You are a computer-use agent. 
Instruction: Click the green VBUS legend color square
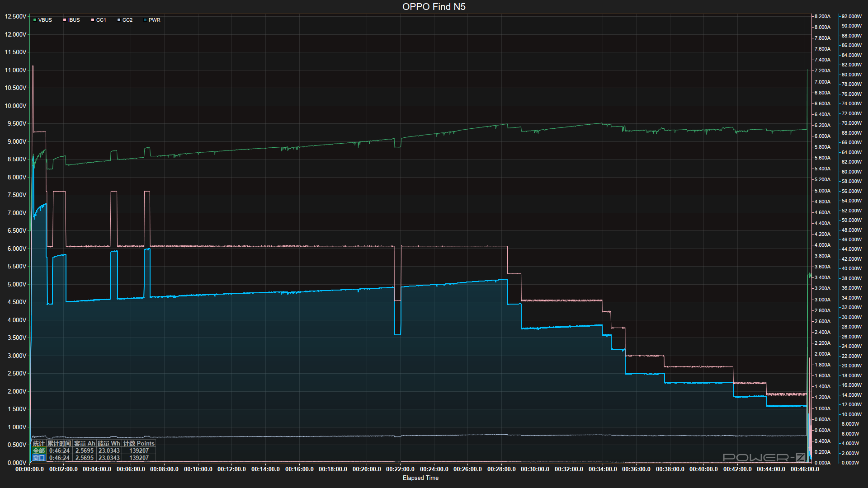click(35, 20)
